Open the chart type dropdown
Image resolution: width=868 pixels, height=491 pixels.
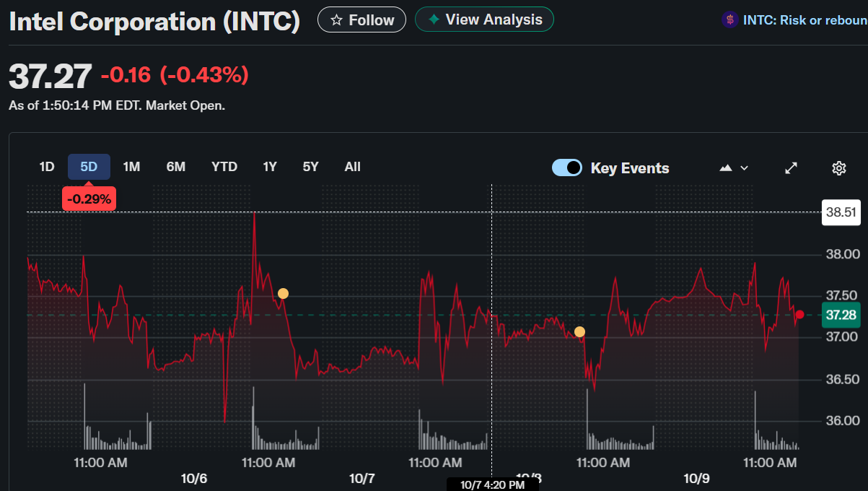pos(734,168)
